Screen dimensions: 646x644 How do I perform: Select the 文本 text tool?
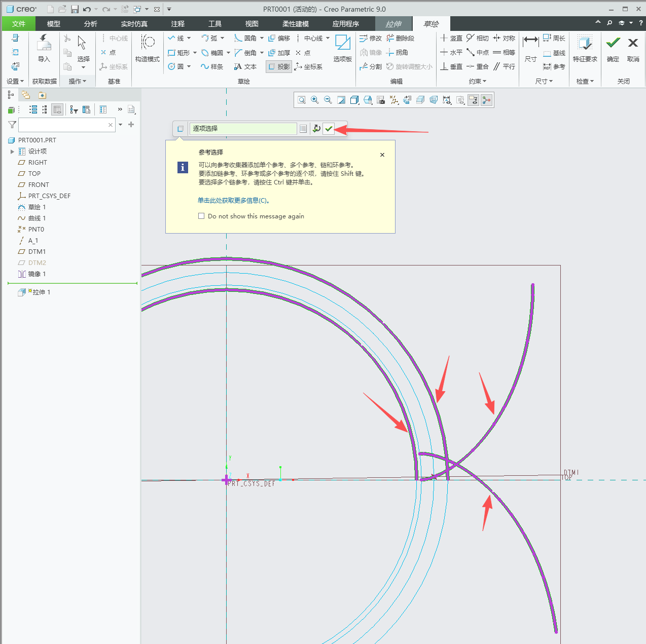click(245, 66)
